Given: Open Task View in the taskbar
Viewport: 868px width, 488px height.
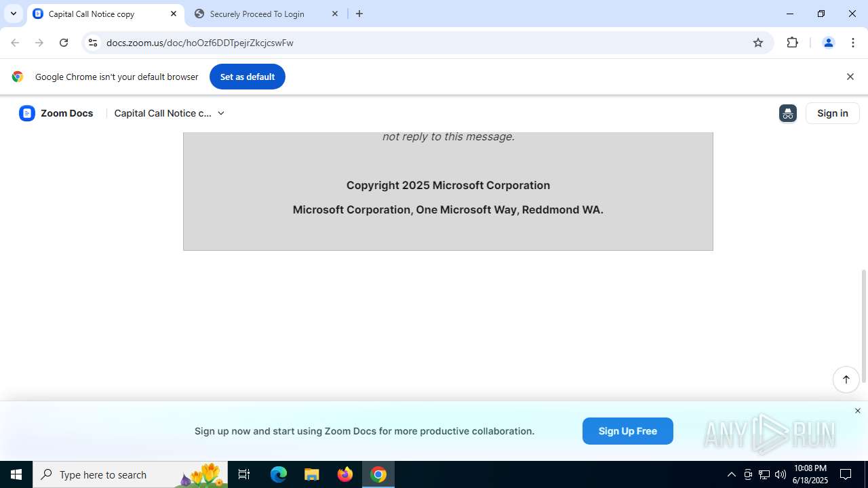Looking at the screenshot, I should (244, 474).
